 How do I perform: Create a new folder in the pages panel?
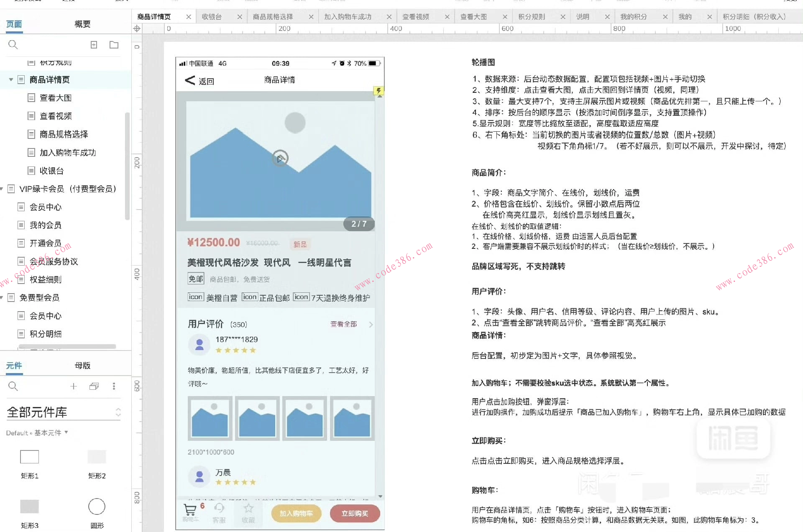[113, 45]
